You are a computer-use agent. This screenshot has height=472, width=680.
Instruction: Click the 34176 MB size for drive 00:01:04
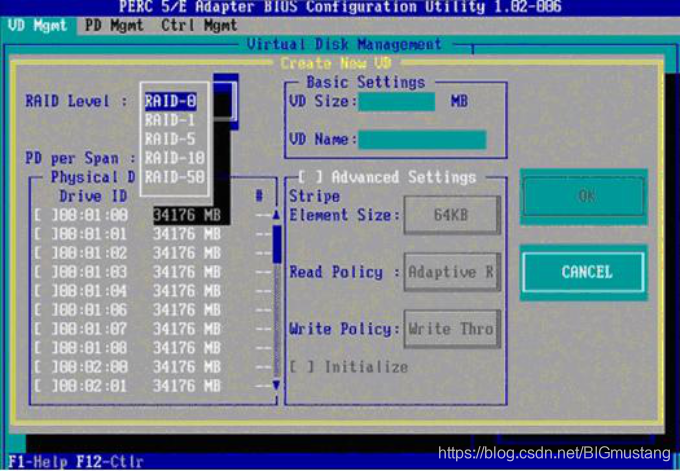[x=187, y=291]
